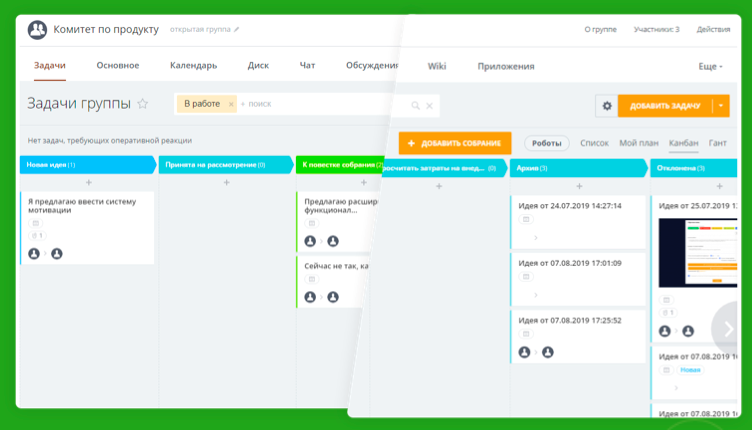Viewport: 752px width, 430px height.
Task: Open settings with the gear icon
Action: tap(606, 106)
